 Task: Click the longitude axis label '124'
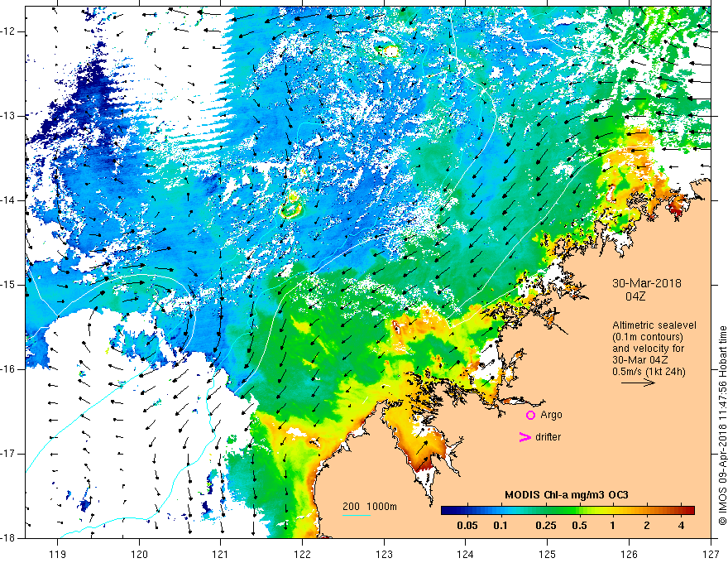(466, 554)
